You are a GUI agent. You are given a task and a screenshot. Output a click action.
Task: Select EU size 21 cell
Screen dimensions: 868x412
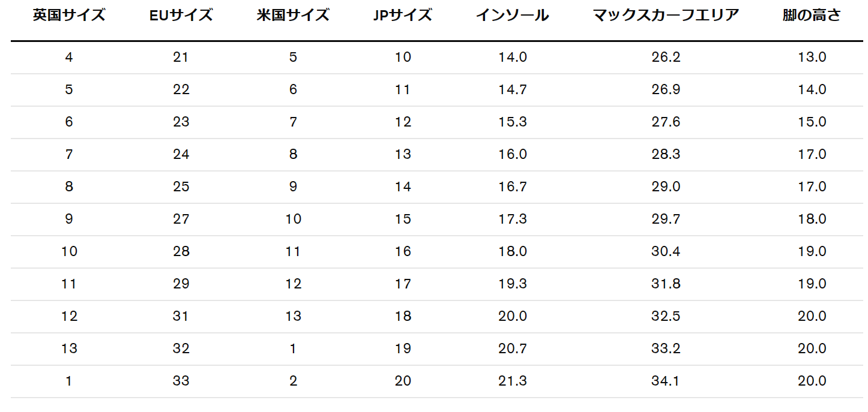tap(181, 58)
